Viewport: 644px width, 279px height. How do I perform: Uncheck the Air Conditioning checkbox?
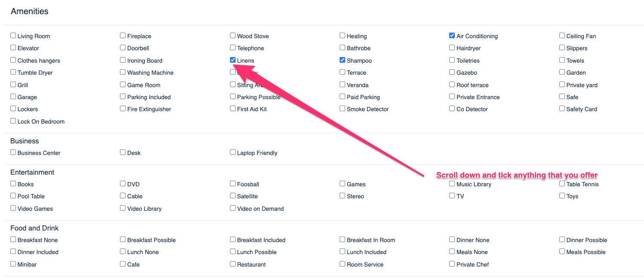click(452, 36)
